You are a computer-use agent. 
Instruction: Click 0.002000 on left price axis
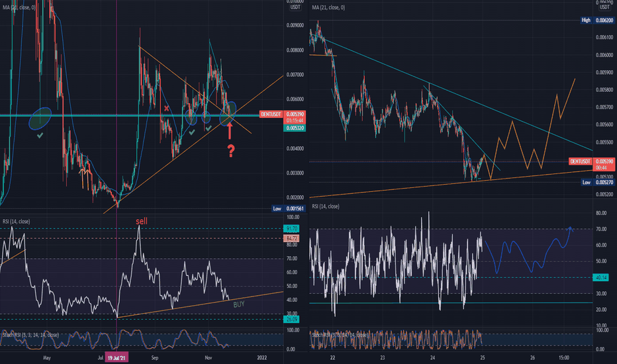tap(295, 197)
